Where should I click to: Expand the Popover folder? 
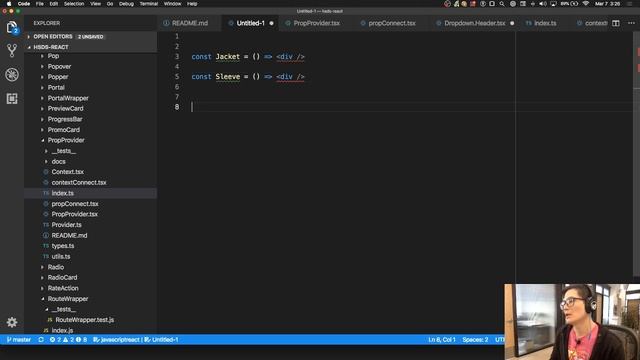point(59,67)
